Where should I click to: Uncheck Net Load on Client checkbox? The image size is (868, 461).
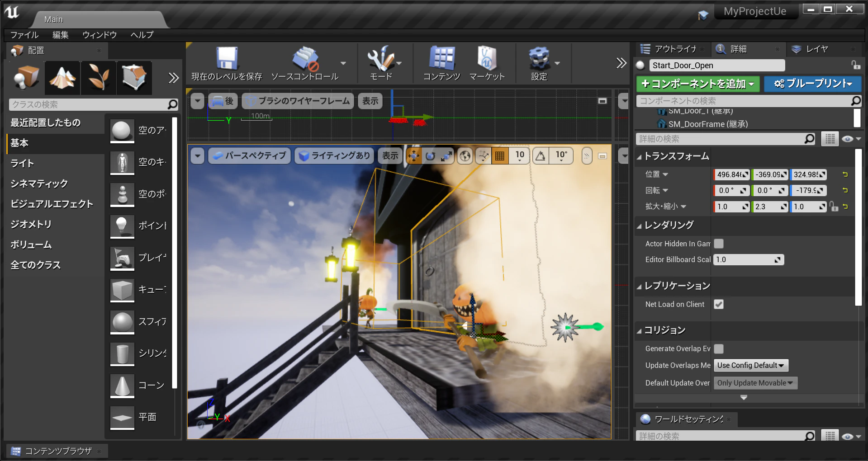(719, 304)
